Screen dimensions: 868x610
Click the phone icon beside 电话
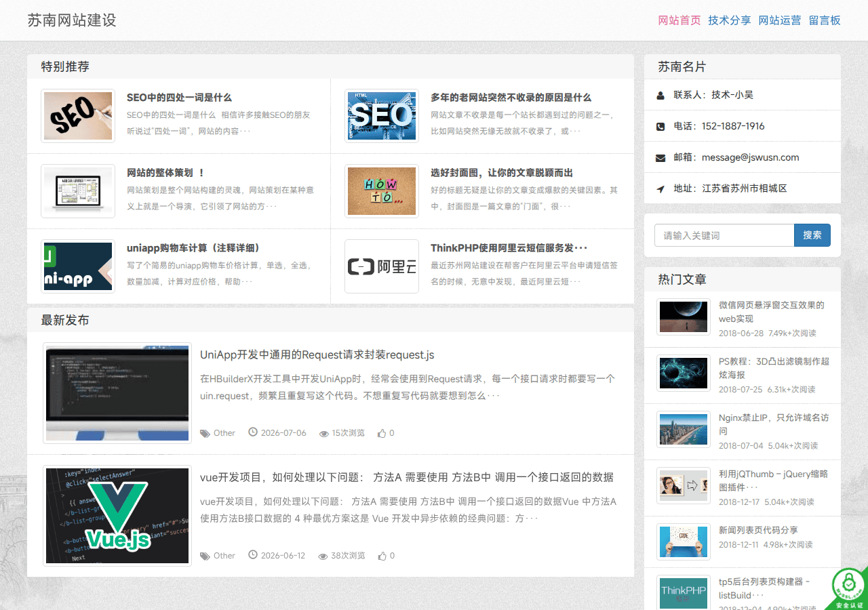click(660, 127)
